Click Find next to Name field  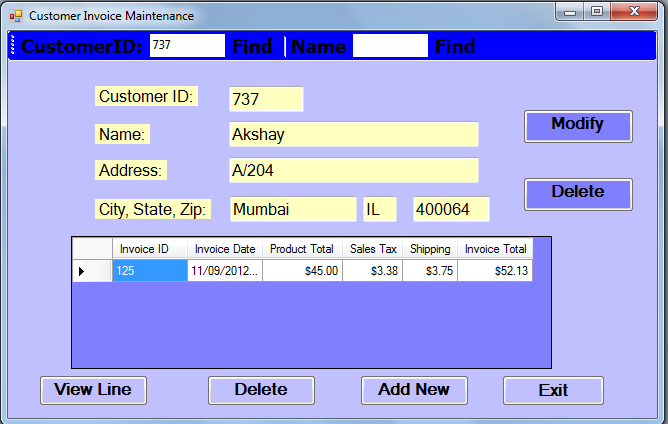[455, 47]
